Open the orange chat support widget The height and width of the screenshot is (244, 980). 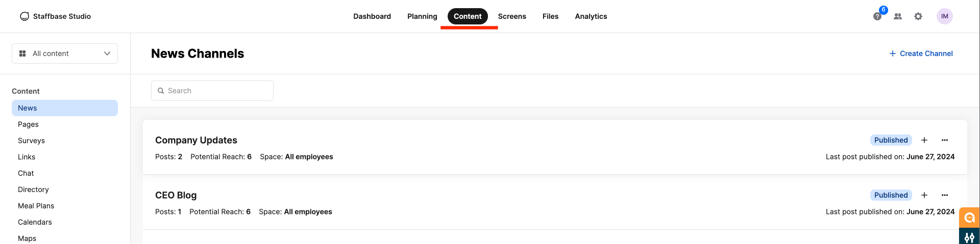(x=969, y=218)
